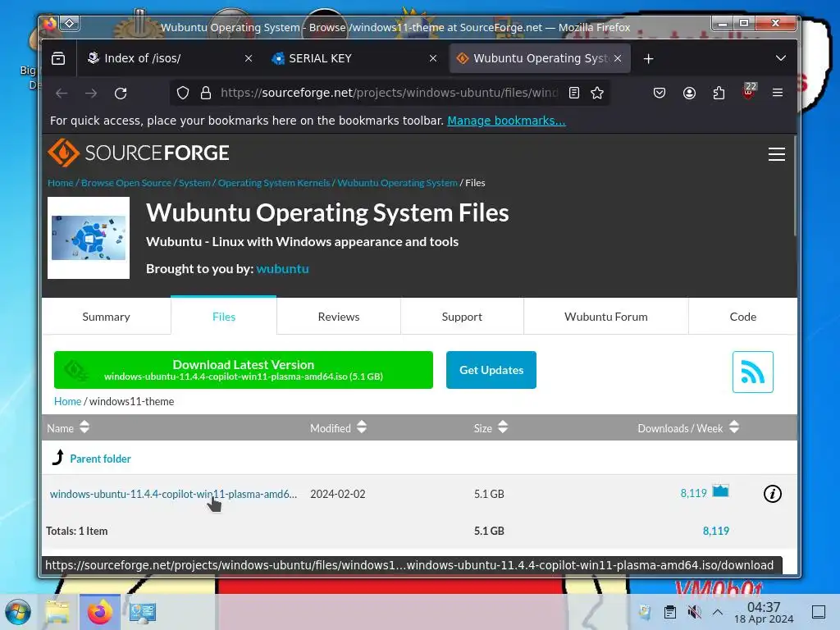List all tabs dropdown arrow
The image size is (840, 630).
coord(781,58)
